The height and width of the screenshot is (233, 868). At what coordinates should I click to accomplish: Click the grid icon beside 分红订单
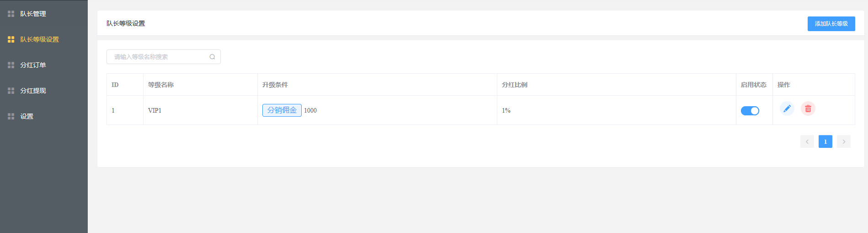click(11, 65)
